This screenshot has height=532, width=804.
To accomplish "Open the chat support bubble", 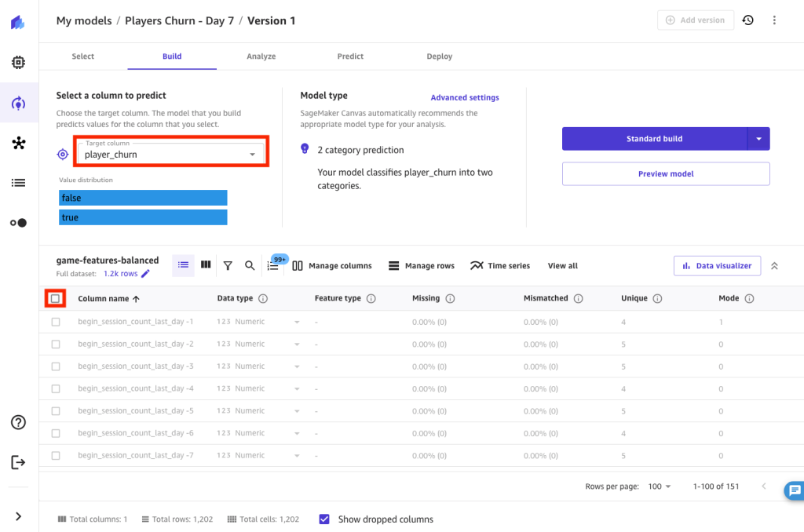I will [795, 490].
